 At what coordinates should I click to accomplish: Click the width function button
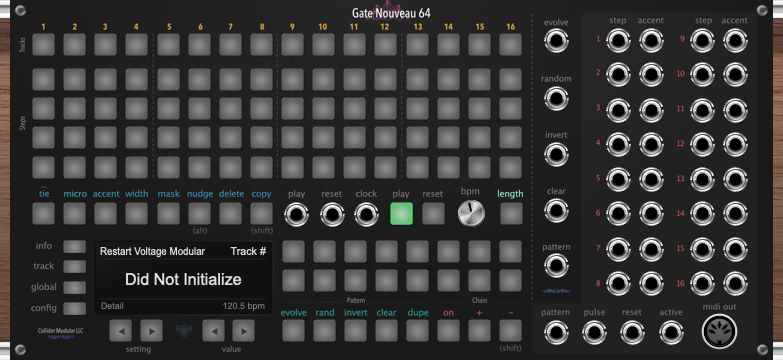tap(136, 214)
